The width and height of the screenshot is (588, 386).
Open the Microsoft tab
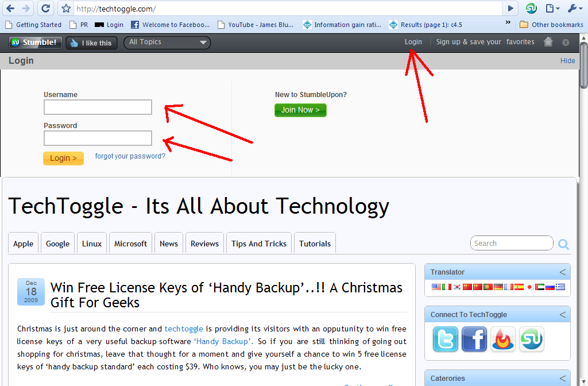point(130,244)
